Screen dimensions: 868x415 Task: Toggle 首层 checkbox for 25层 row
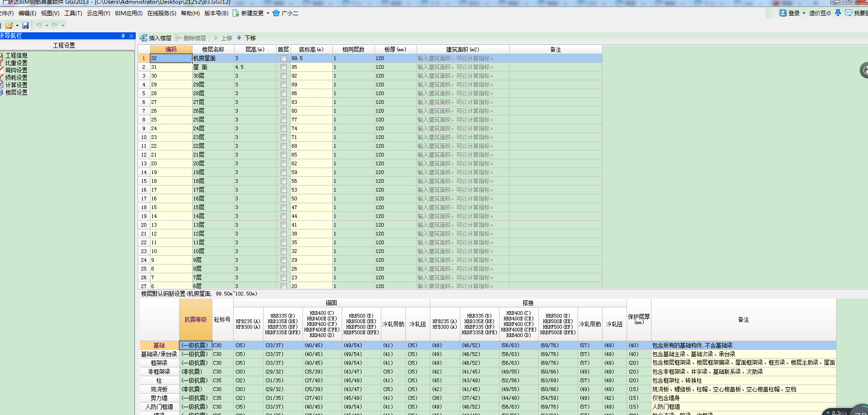point(283,120)
